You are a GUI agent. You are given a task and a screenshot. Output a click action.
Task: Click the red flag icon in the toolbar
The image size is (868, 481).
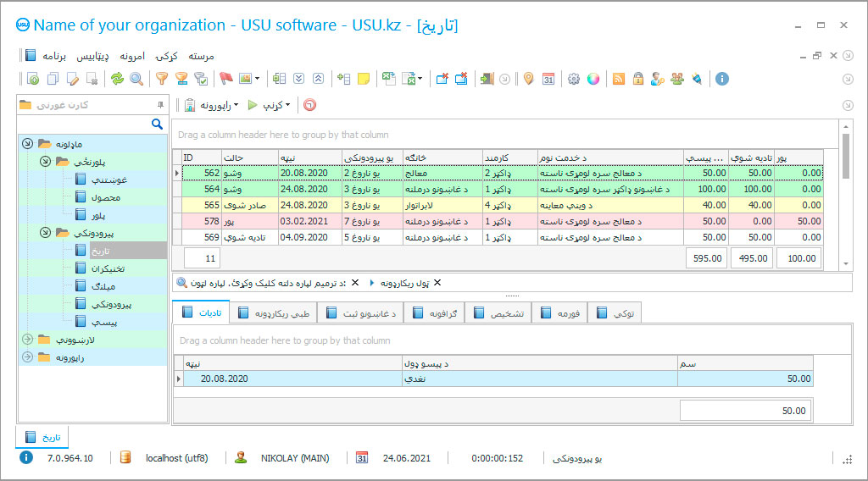(225, 79)
